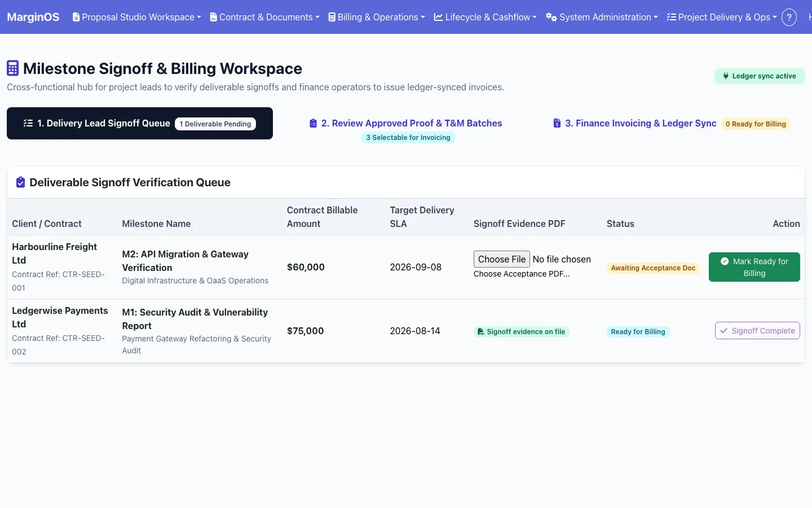Click the calculator icon beside the workspace title
The width and height of the screenshot is (812, 508).
[12, 68]
